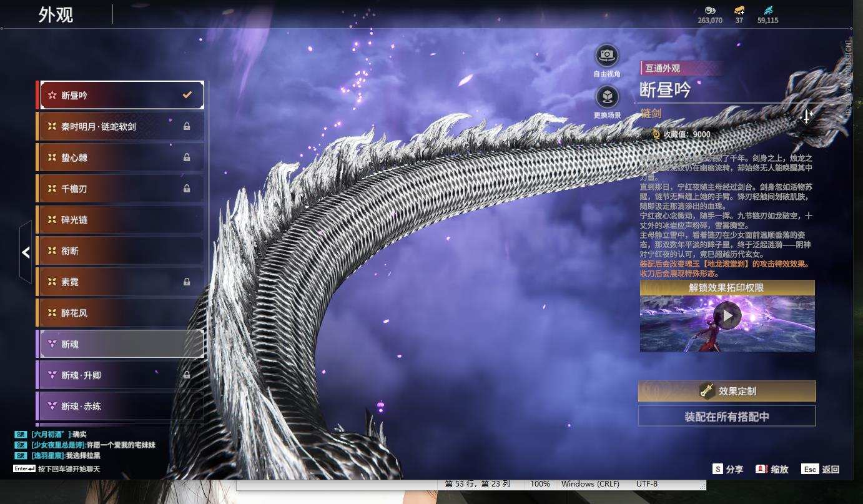Image resolution: width=863 pixels, height=504 pixels.
Task: Click the 外观 page title
Action: pos(56,14)
